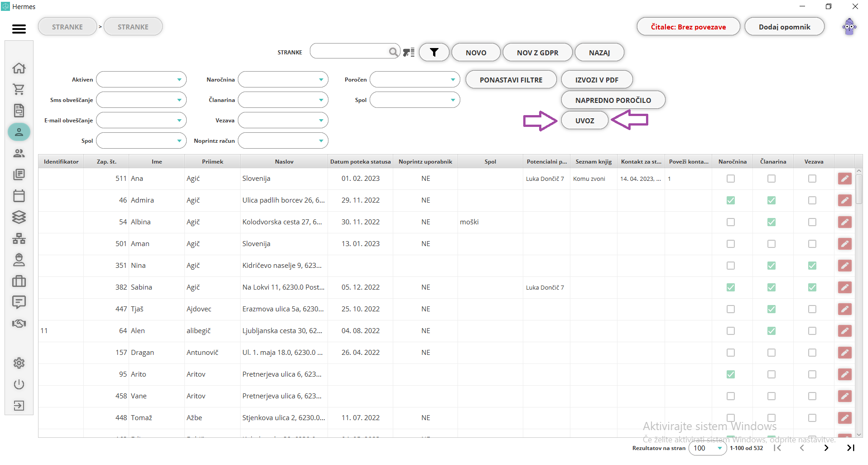
Task: Click the NOVO button
Action: click(x=476, y=53)
